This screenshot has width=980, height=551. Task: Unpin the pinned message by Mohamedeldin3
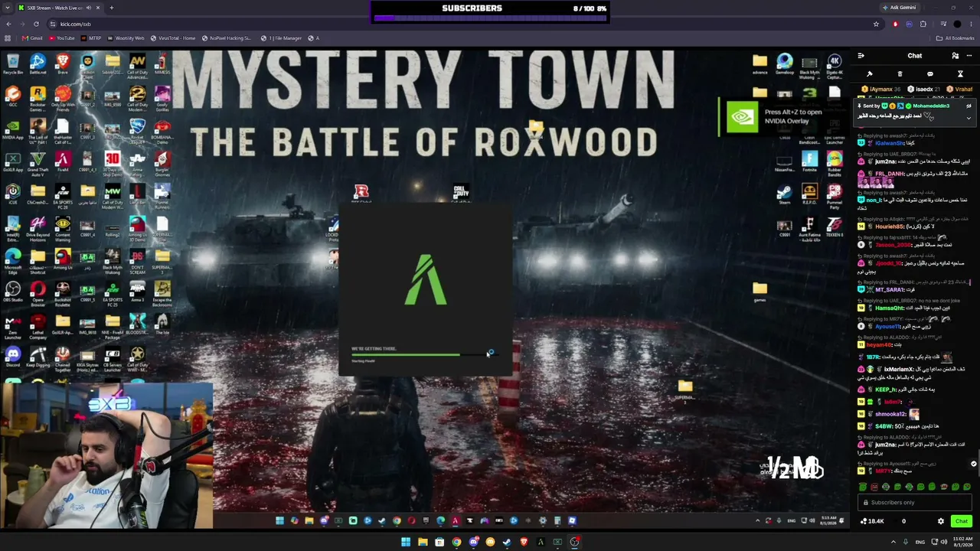pos(969,106)
